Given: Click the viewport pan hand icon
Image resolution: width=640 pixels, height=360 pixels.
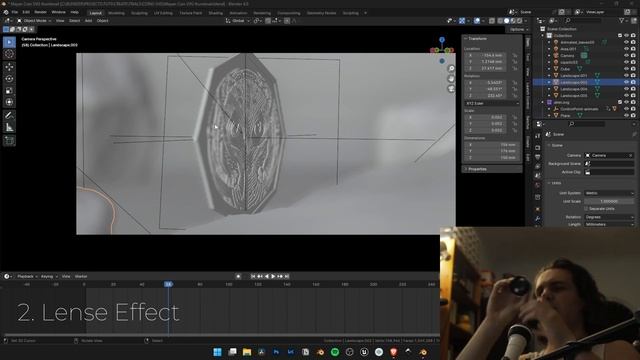Looking at the screenshot, I should coord(451,78).
